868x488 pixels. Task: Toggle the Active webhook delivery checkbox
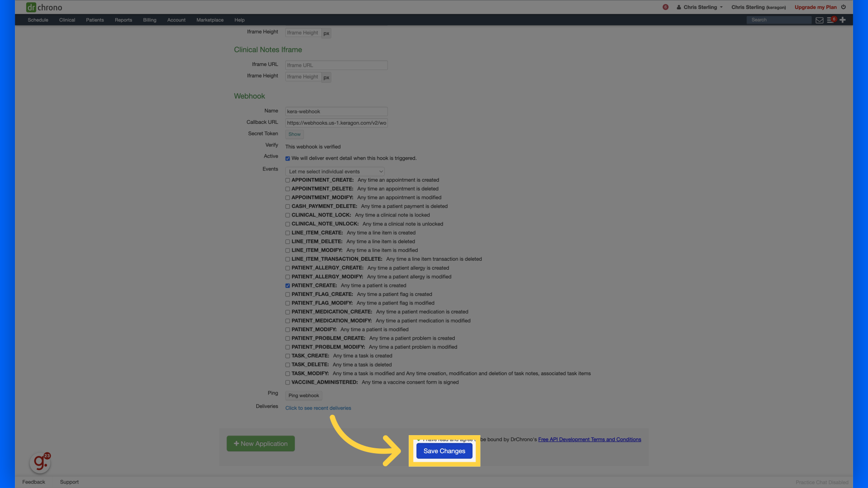pos(288,158)
